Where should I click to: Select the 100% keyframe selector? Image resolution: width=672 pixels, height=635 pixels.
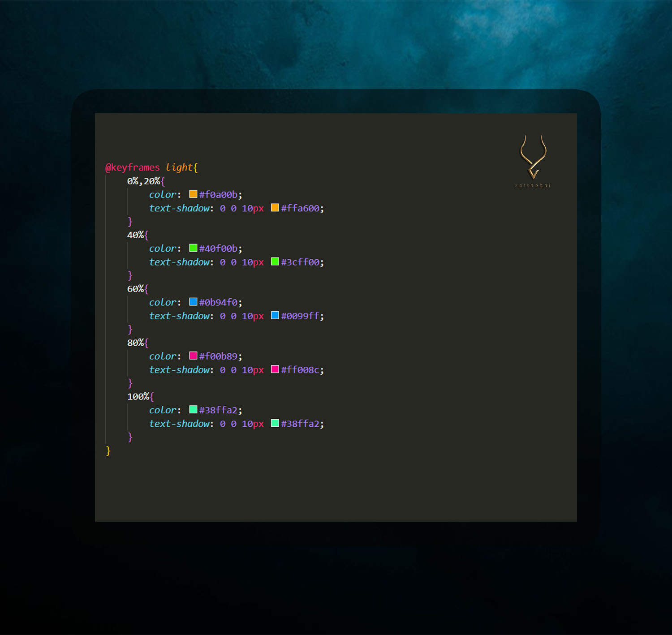[x=138, y=396]
